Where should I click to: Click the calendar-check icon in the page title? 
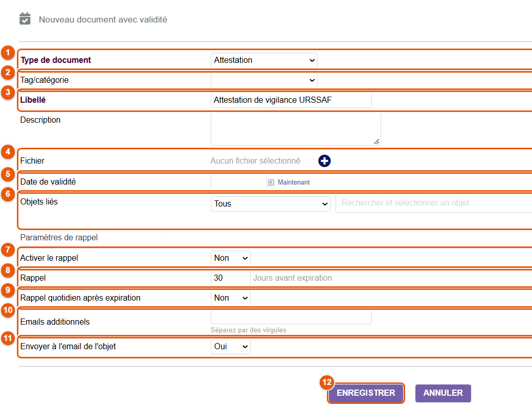tap(25, 18)
